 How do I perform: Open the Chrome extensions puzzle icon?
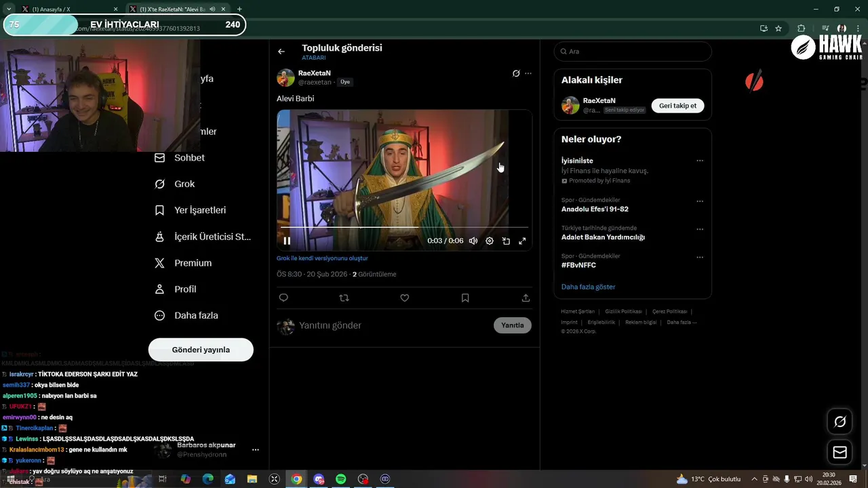802,28
